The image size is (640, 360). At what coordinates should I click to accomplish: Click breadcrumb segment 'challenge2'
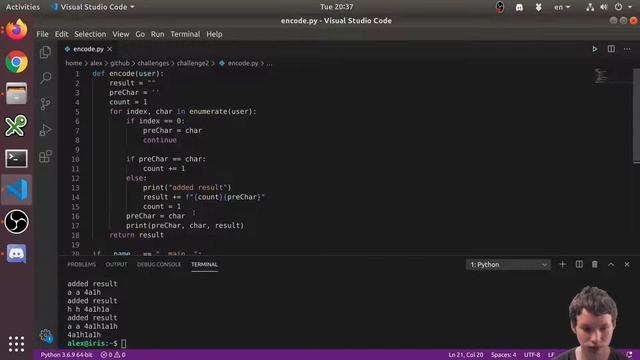[193, 63]
